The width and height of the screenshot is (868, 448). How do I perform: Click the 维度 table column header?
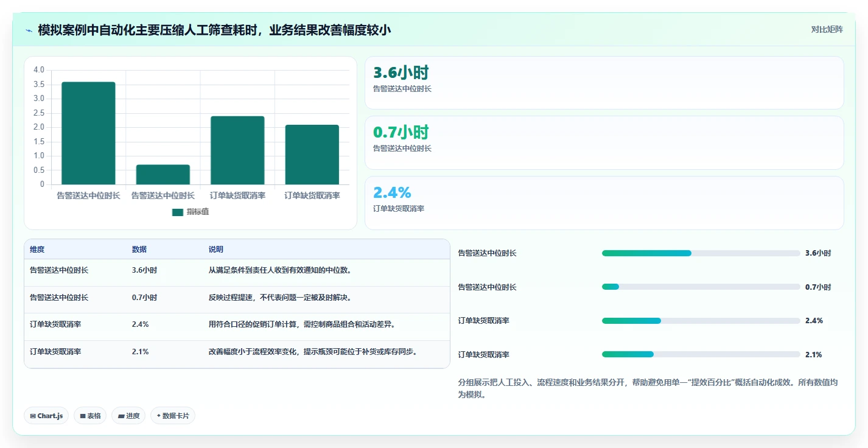click(37, 250)
